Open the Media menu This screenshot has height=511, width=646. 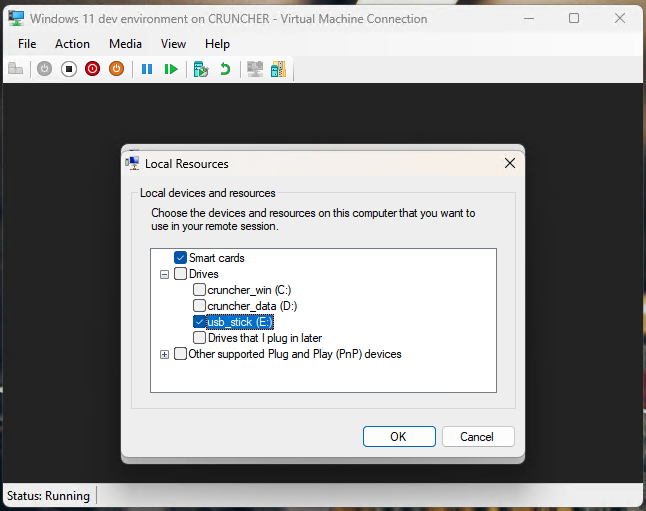point(125,44)
